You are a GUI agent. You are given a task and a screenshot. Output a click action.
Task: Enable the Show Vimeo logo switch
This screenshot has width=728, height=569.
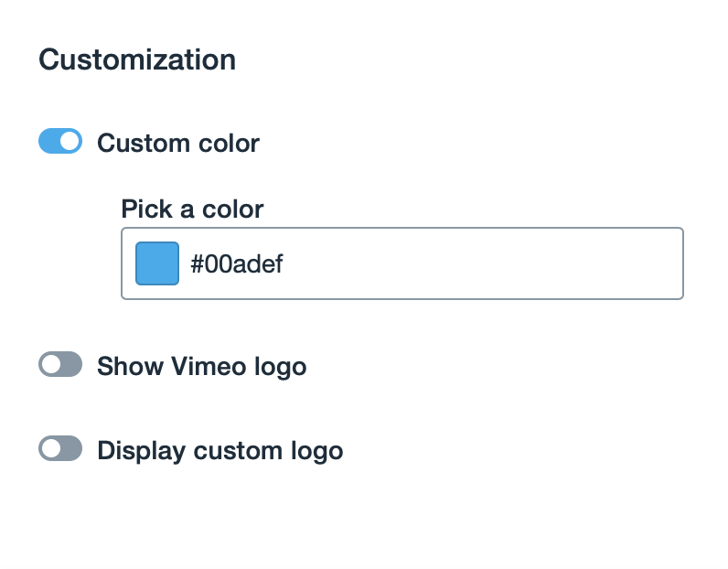point(60,365)
